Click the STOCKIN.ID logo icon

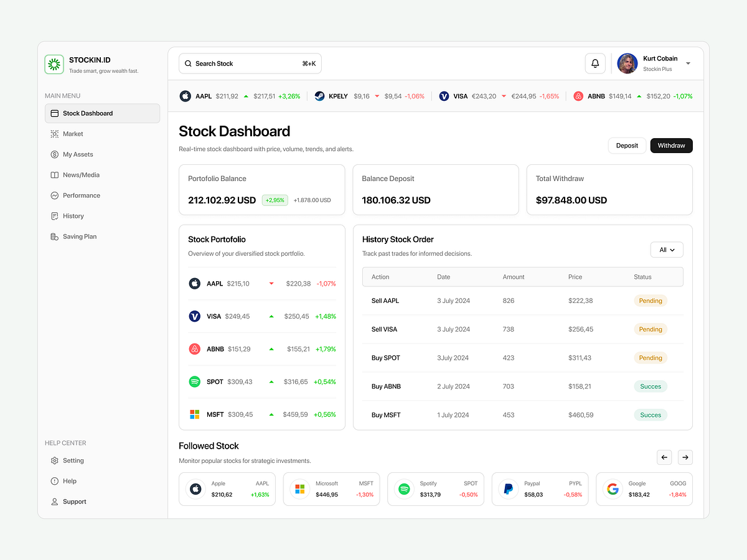coord(54,63)
